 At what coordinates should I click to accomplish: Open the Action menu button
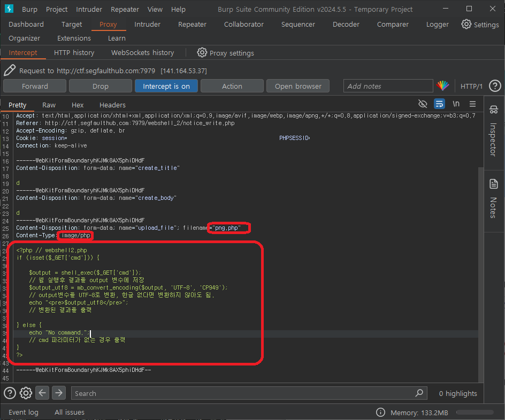pyautogui.click(x=232, y=86)
